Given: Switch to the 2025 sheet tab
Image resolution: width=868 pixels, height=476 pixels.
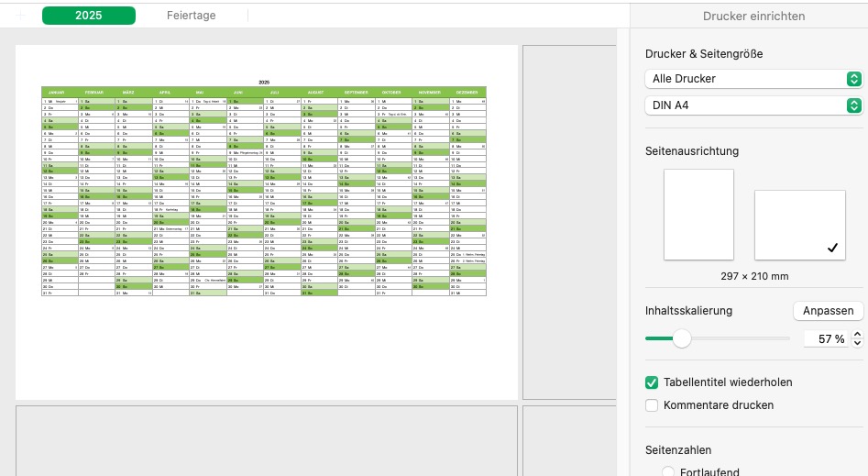Looking at the screenshot, I should click(x=89, y=16).
